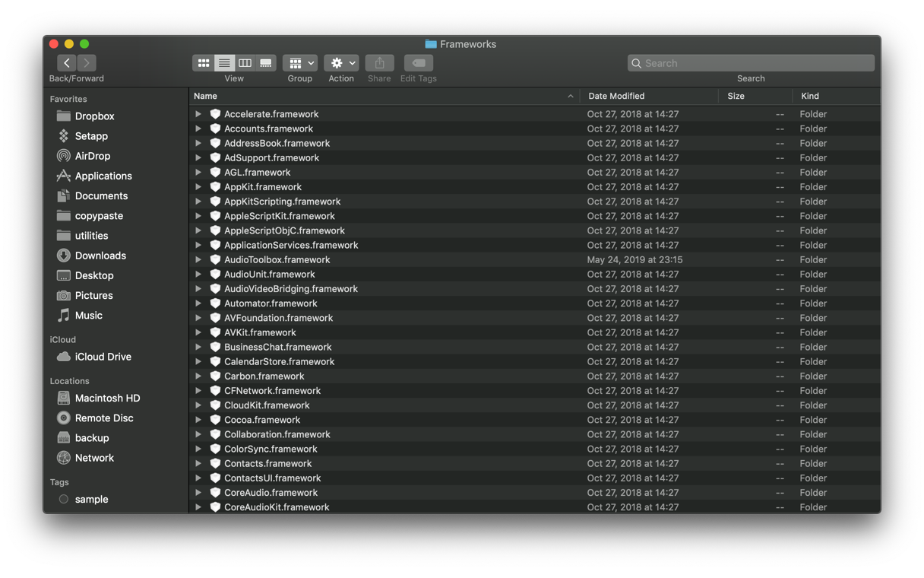Select the sample tag in sidebar
This screenshot has width=924, height=578.
pyautogui.click(x=91, y=500)
